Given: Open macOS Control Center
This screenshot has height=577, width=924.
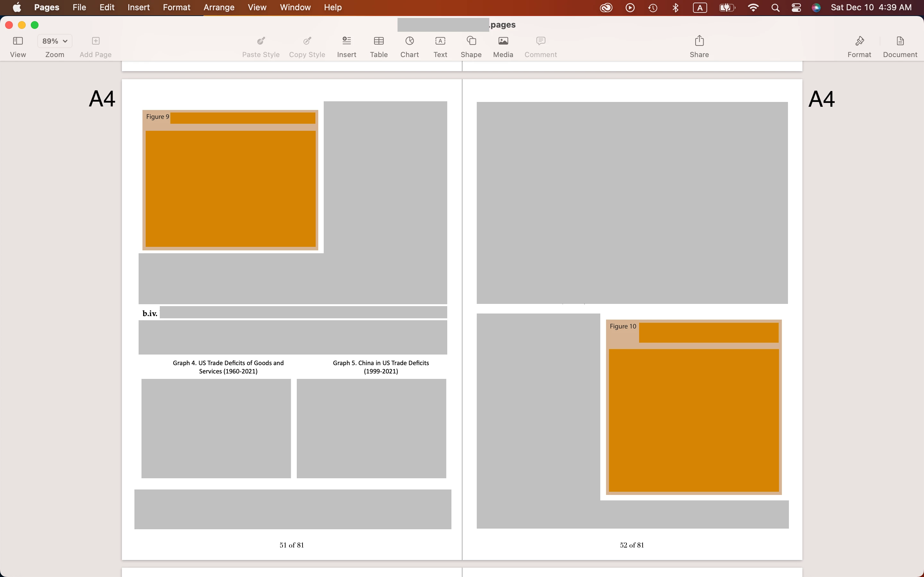Looking at the screenshot, I should 796,8.
